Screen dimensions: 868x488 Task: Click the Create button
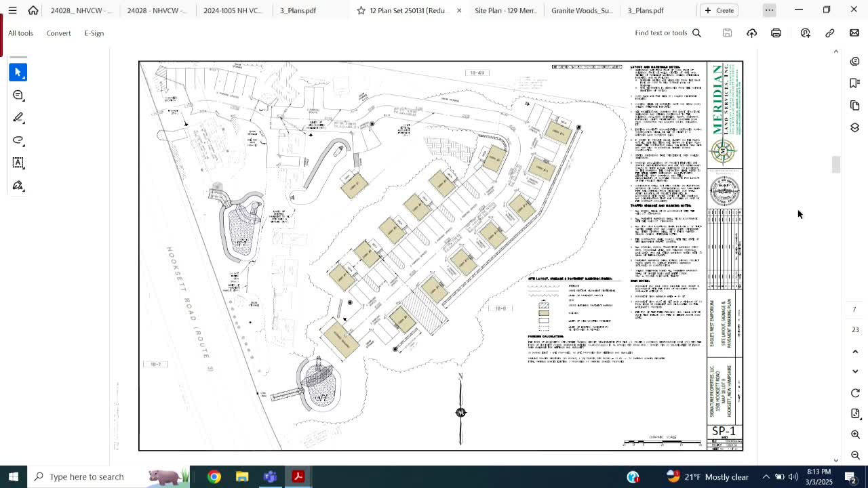click(719, 10)
